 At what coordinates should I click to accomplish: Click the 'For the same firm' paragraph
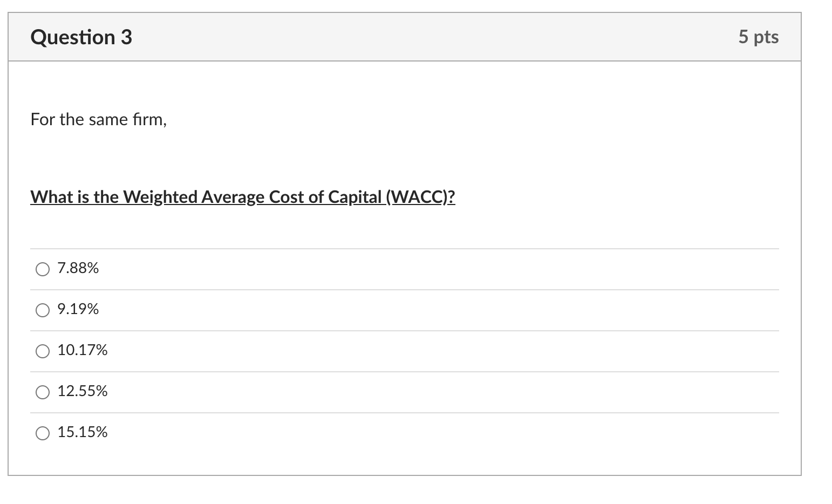pos(98,119)
